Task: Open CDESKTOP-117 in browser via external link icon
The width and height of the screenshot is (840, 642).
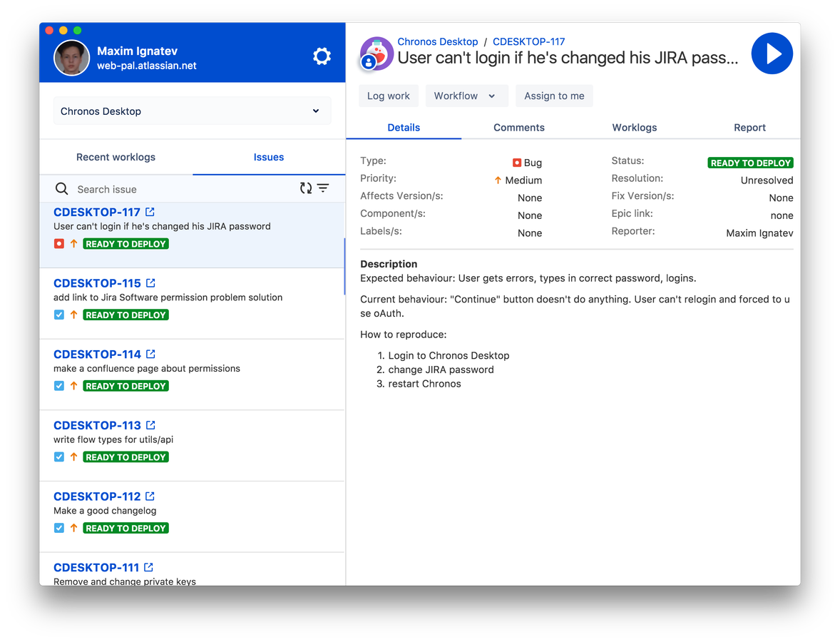Action: pos(150,212)
